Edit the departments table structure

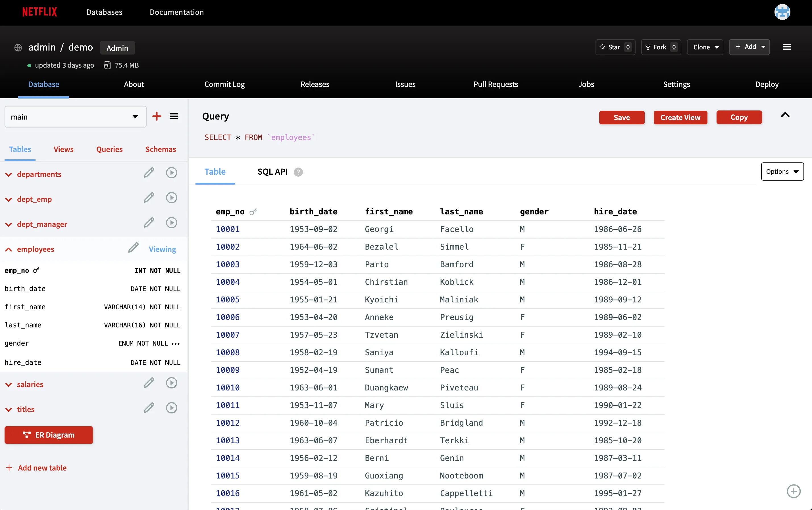point(149,173)
